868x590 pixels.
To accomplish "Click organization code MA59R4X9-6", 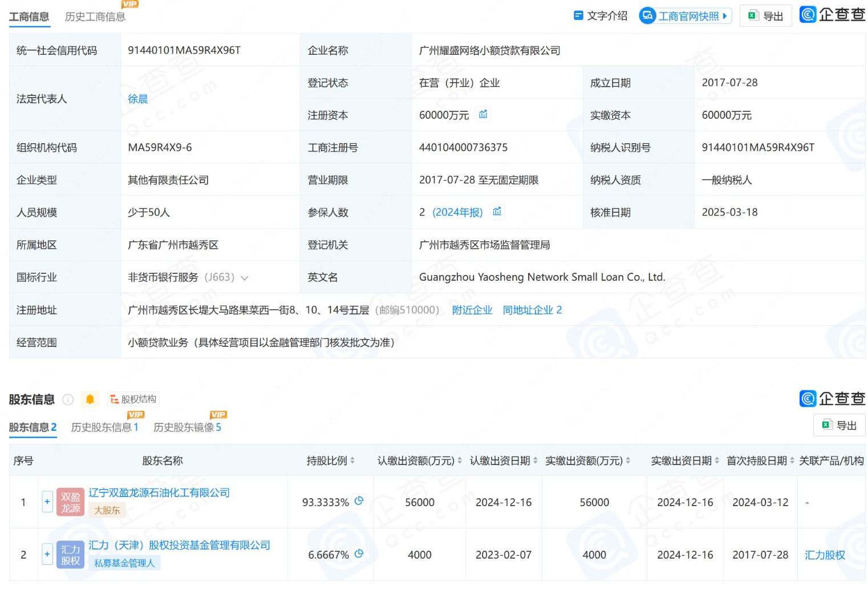I will coord(160,147).
